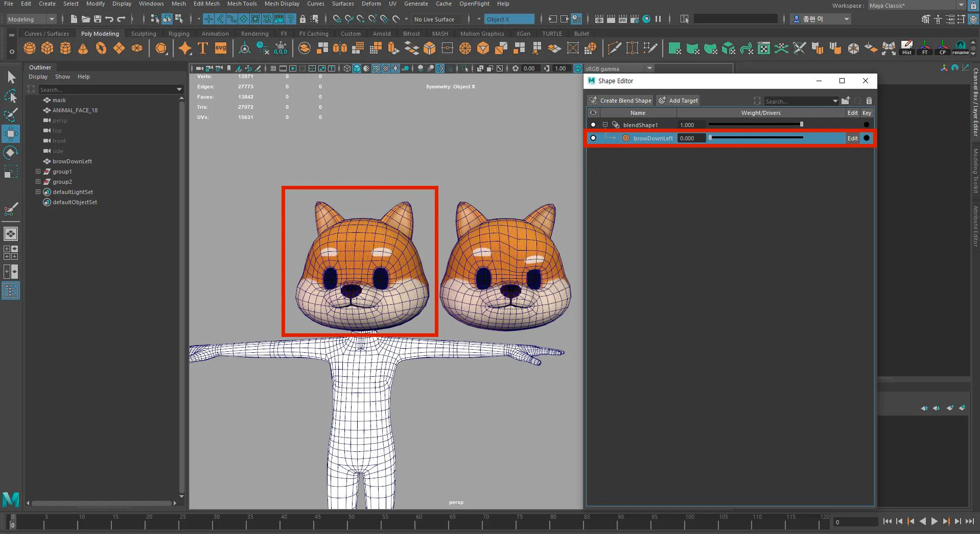The height and width of the screenshot is (534, 980).
Task: Toggle visibility dot for blendShape1
Action: (x=593, y=125)
